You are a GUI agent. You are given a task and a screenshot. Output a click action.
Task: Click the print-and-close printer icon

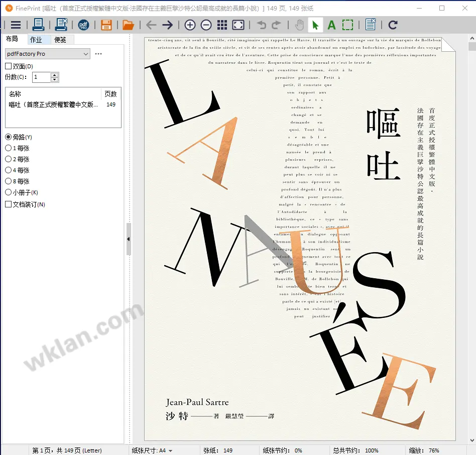pyautogui.click(x=61, y=25)
